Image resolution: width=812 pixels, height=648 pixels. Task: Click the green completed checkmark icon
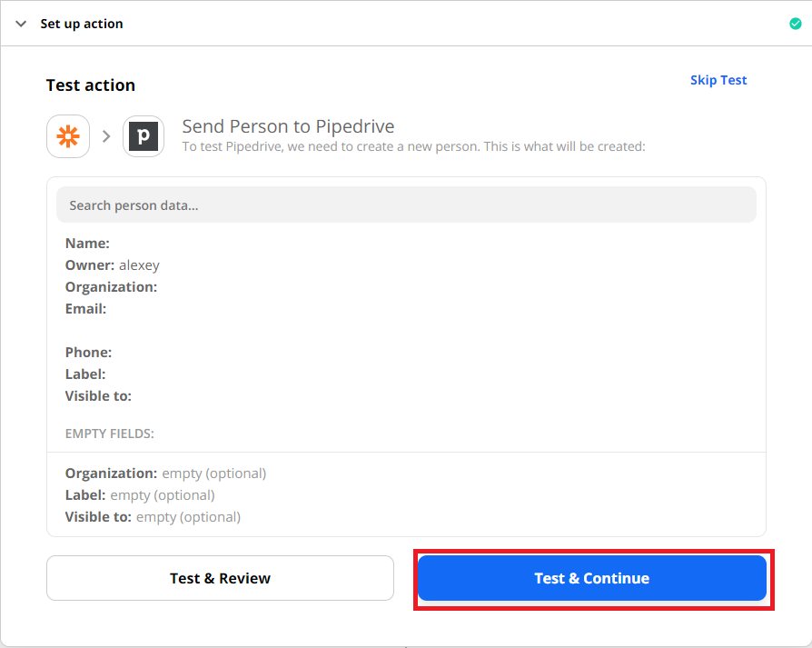796,24
